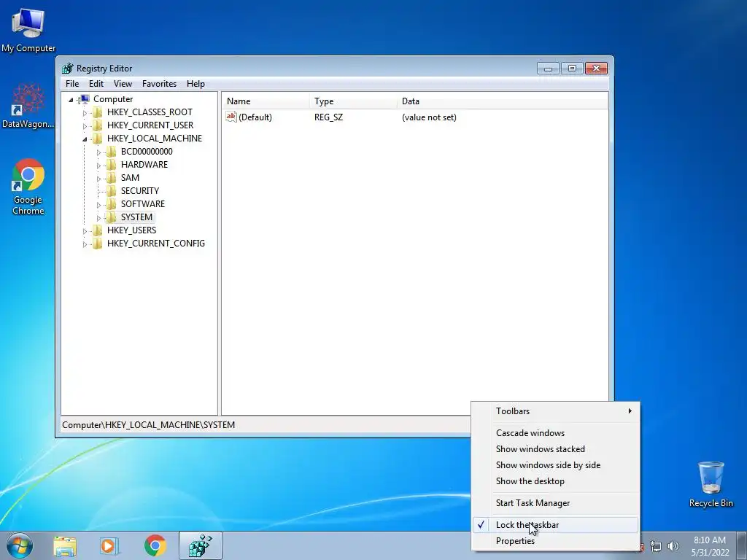Click the Registry Editor title bar icon
Viewport: 747px width, 560px height.
point(68,68)
